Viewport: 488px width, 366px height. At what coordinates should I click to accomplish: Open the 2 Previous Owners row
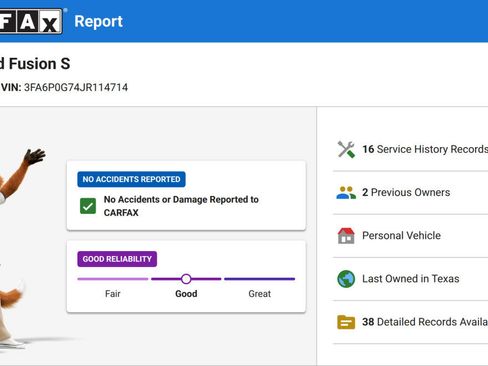coord(411,192)
